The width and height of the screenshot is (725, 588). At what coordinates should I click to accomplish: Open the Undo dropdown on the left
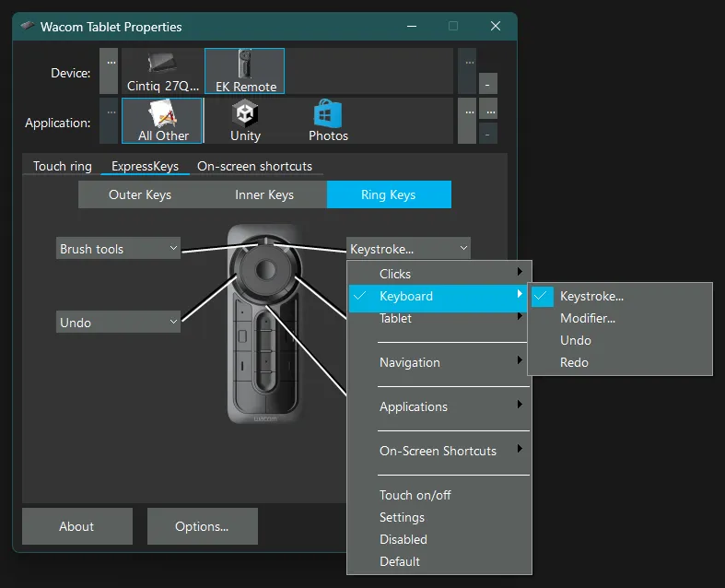[x=118, y=322]
